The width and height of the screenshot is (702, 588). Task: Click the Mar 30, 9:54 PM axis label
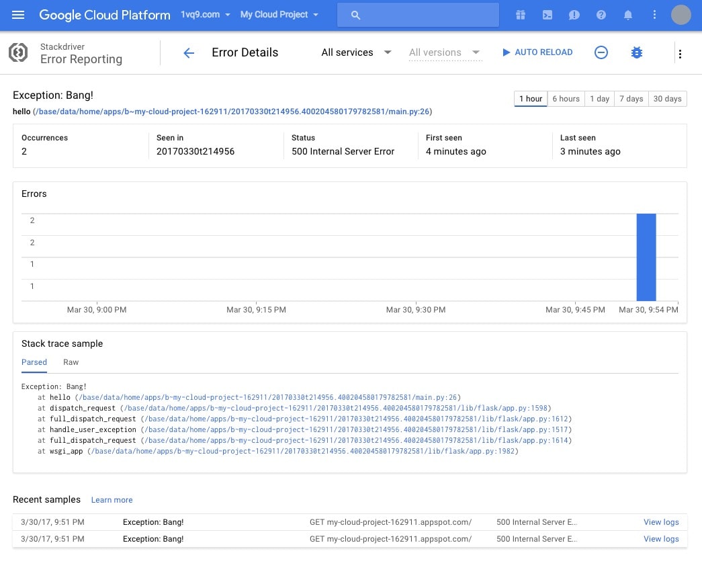coord(648,309)
